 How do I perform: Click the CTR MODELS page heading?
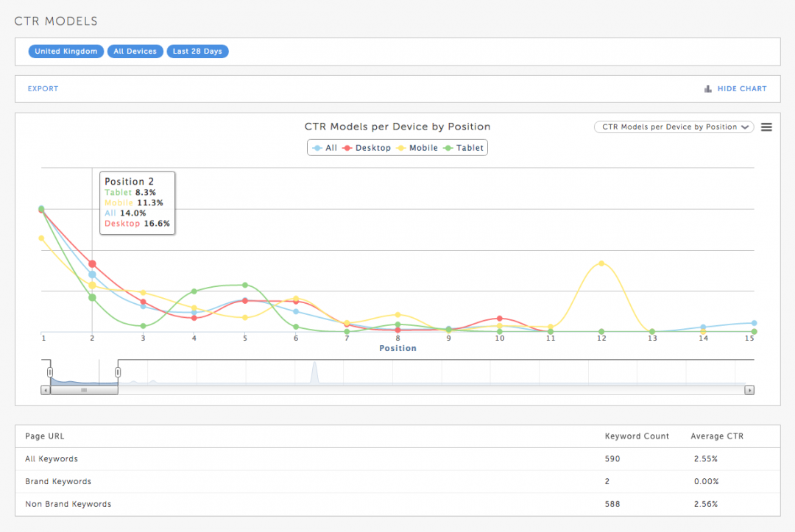pos(56,21)
